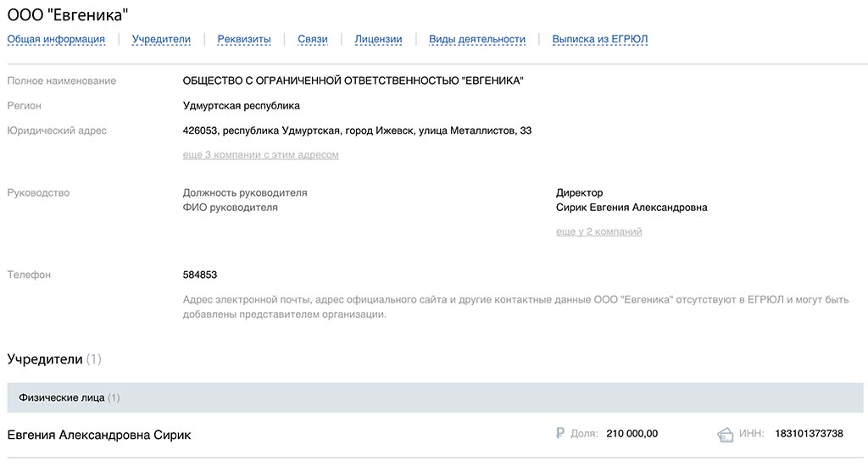The width and height of the screenshot is (868, 472).
Task: Click the ruble icon next to Доля
Action: tap(560, 433)
